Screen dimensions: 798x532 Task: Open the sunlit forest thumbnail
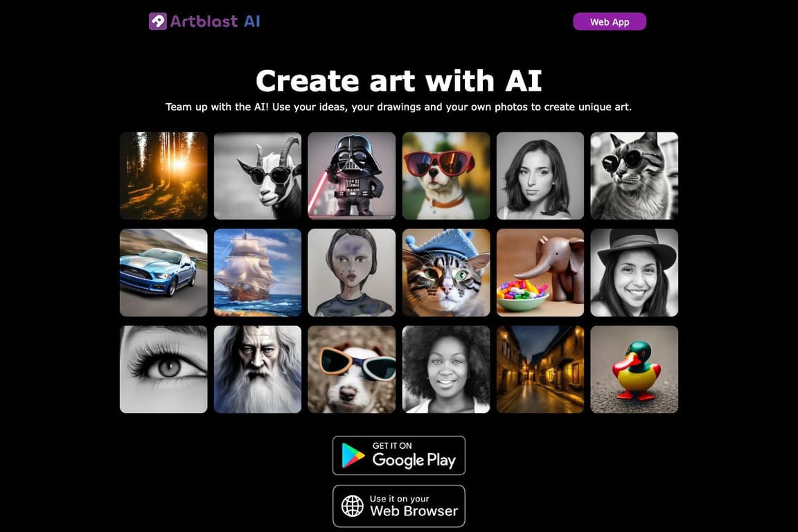coord(163,176)
